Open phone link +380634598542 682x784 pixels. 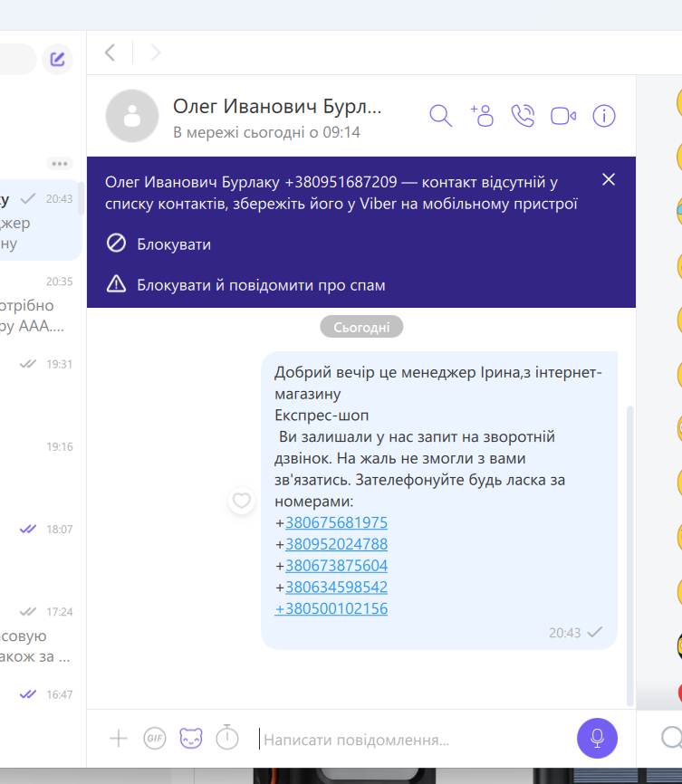tap(336, 587)
